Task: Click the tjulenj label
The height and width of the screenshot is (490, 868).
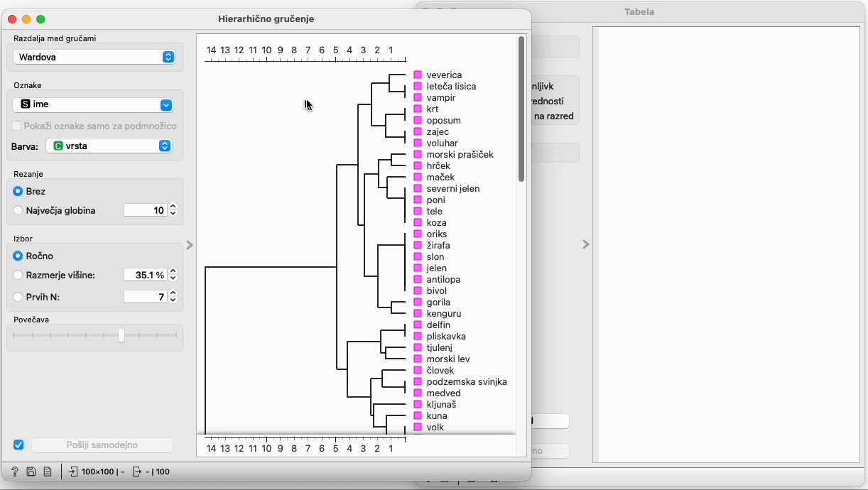Action: (440, 347)
